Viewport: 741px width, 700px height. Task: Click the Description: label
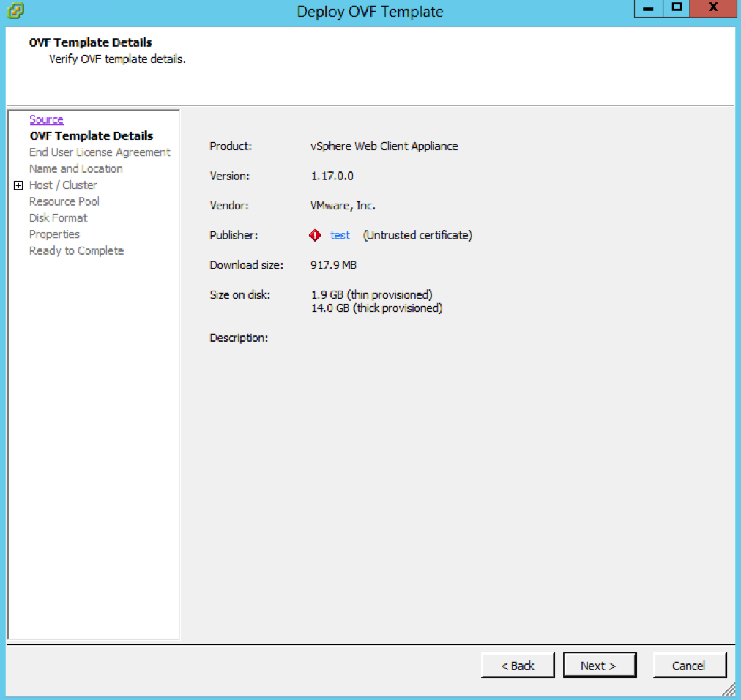pos(239,338)
